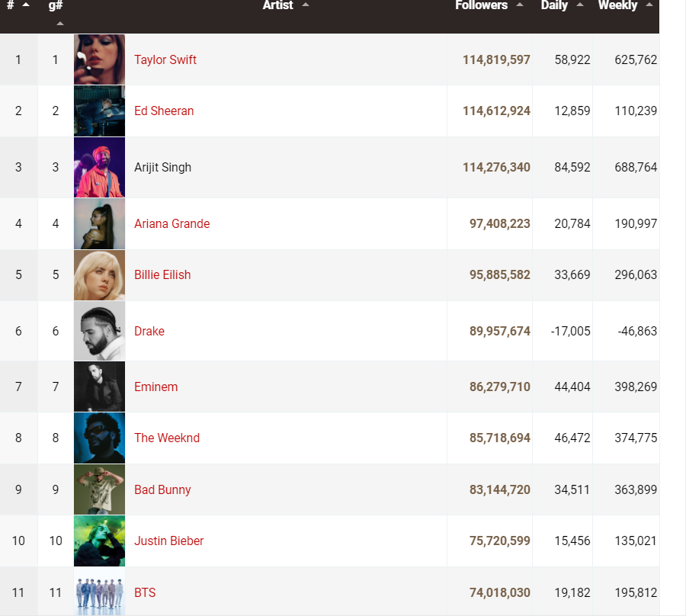
Task: Click the sort arrow under g# header
Action: tap(60, 24)
